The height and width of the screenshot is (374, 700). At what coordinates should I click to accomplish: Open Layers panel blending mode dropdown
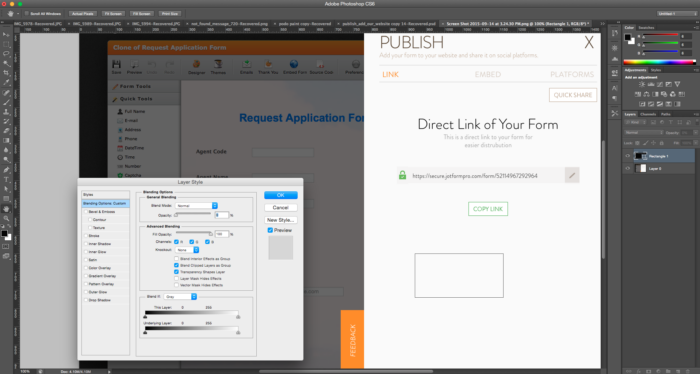[643, 133]
